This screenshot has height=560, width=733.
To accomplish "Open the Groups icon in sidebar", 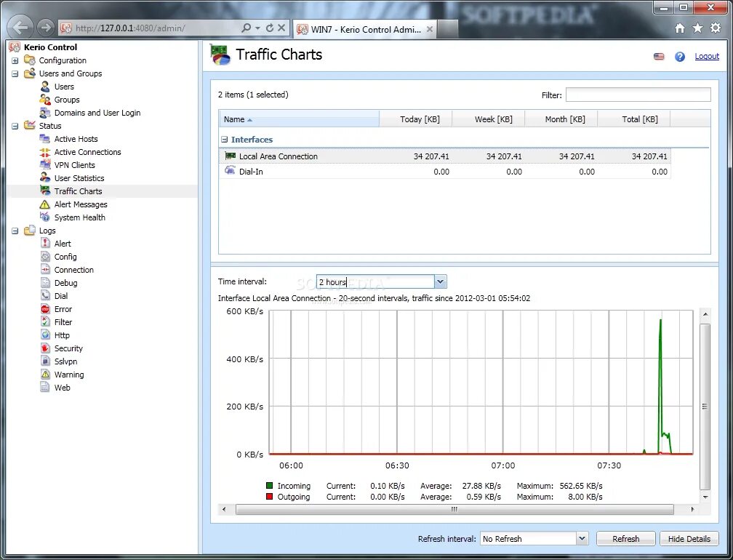I will pos(45,100).
